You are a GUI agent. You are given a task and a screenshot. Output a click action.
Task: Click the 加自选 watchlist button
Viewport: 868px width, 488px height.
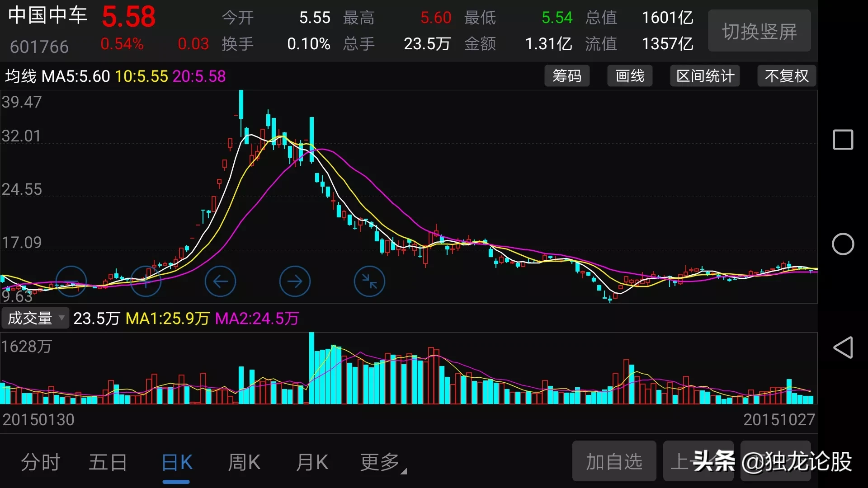pyautogui.click(x=614, y=461)
